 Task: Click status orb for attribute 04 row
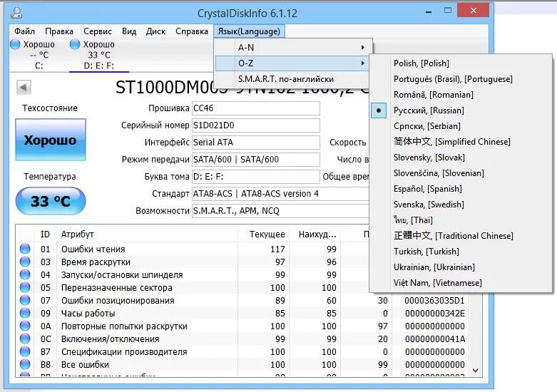(25, 274)
